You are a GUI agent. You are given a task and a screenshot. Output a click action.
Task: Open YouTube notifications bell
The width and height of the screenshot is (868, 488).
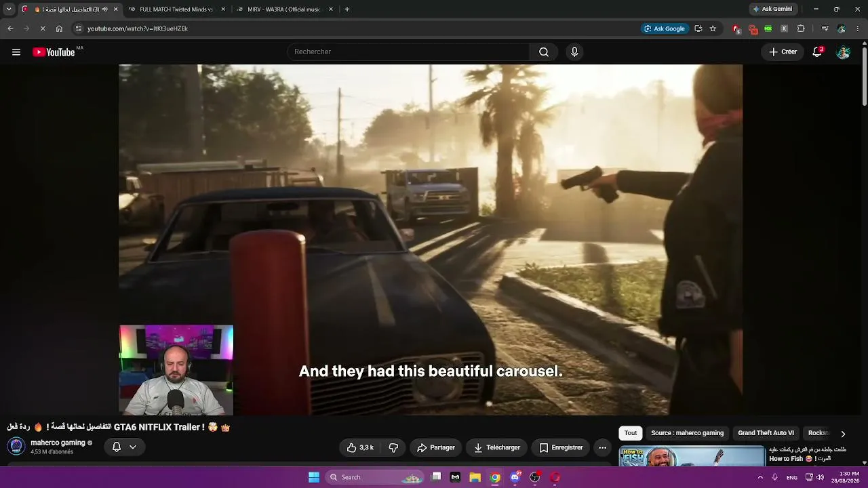coord(817,52)
